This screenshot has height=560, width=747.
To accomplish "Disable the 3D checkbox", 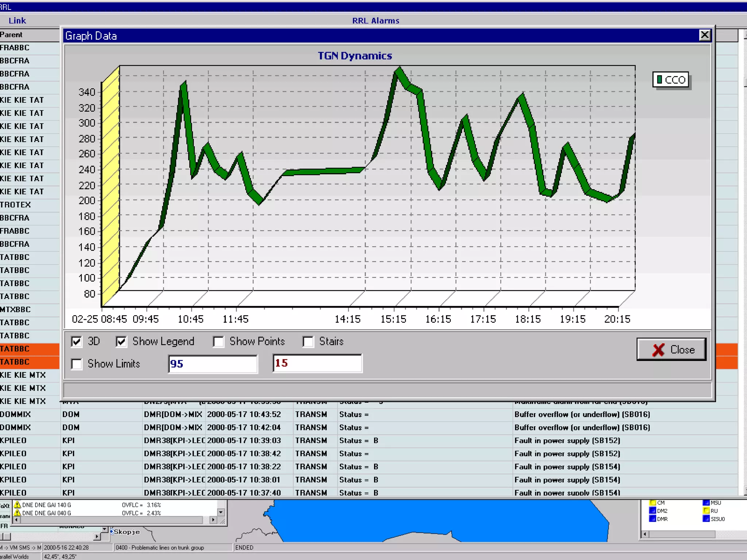I will coord(77,342).
